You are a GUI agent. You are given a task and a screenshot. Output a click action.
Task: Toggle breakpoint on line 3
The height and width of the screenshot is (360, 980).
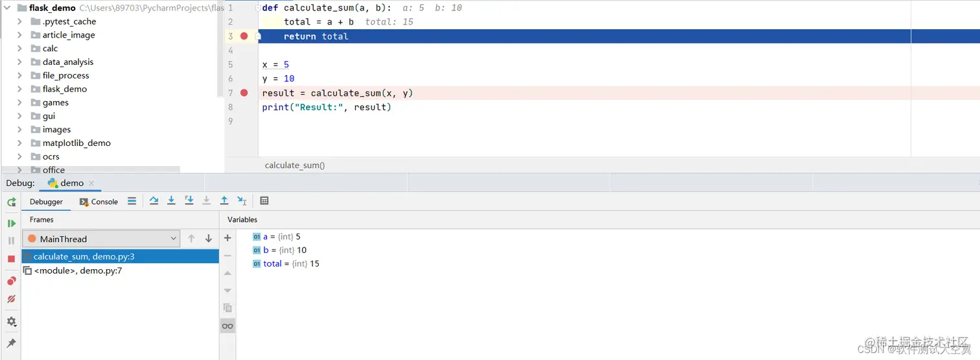click(244, 36)
